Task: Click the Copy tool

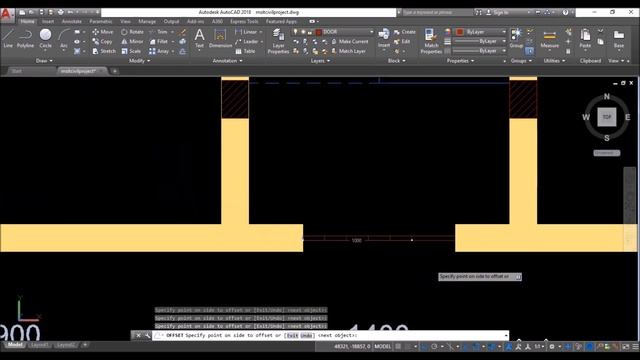Action: click(x=102, y=42)
